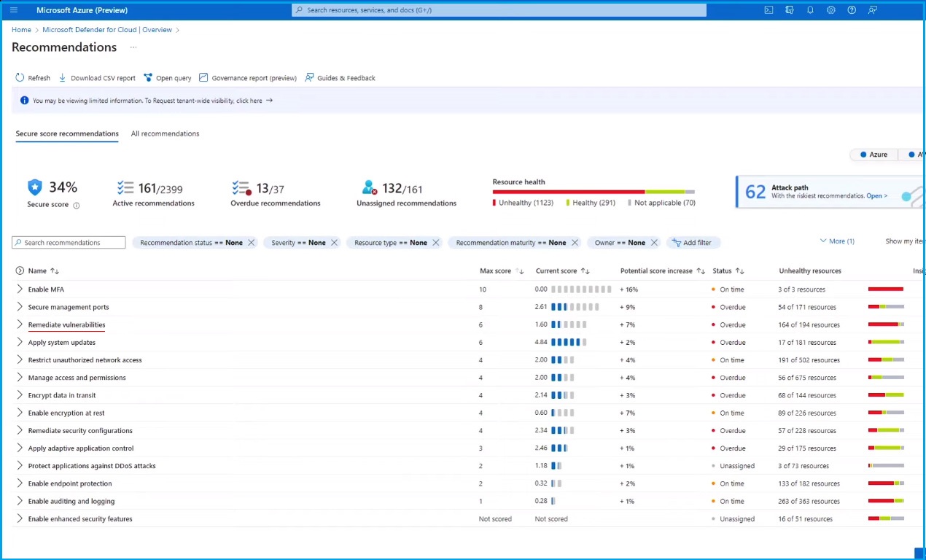The image size is (926, 560).
Task: Open Governance report (preview)
Action: coord(248,78)
